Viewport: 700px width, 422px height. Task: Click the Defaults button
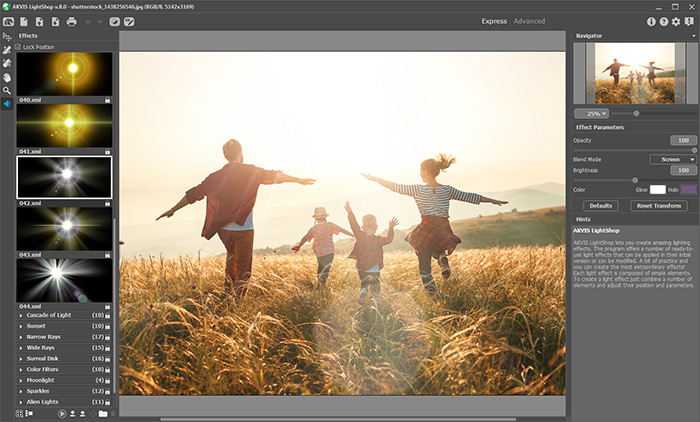[601, 205]
